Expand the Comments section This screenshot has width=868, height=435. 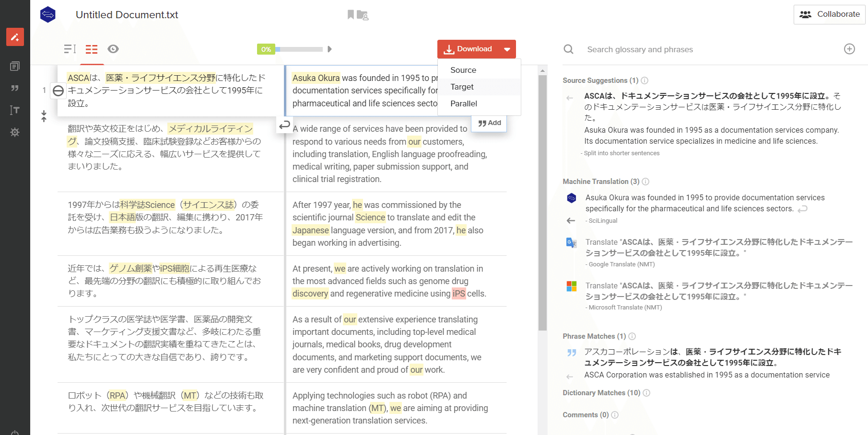pyautogui.click(x=585, y=415)
